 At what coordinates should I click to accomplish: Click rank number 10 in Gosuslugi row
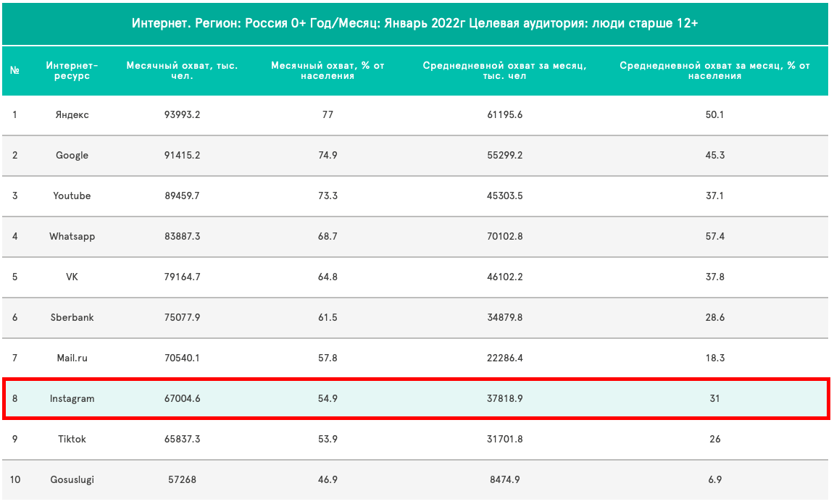[15, 479]
